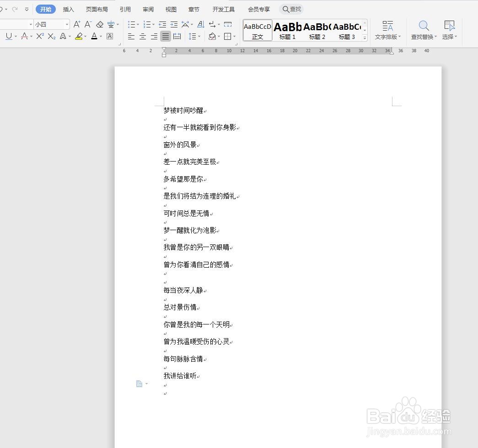478x448 pixels.
Task: Click the 选择 selection button
Action: [449, 30]
